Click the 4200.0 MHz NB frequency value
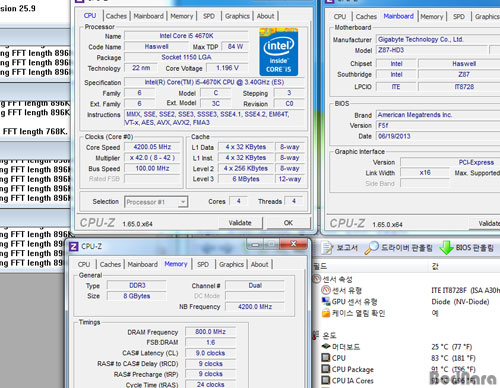The height and width of the screenshot is (388, 500). click(x=255, y=307)
